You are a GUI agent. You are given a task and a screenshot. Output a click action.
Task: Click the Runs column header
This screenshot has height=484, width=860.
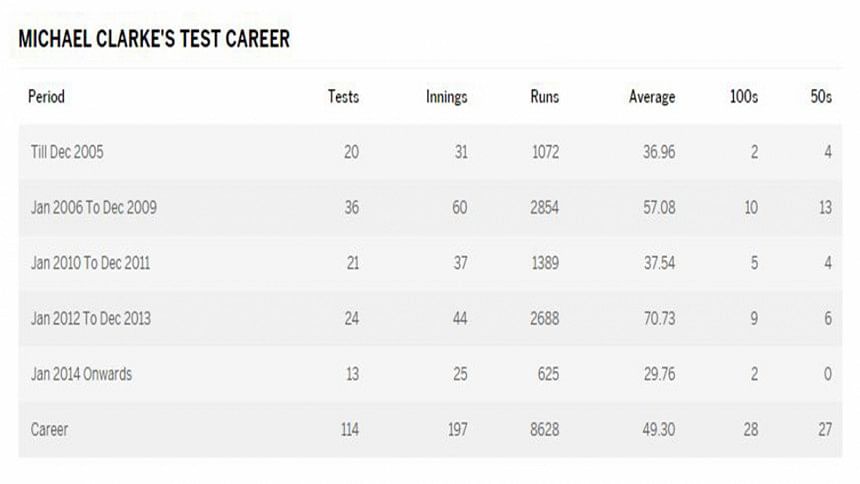pyautogui.click(x=545, y=97)
